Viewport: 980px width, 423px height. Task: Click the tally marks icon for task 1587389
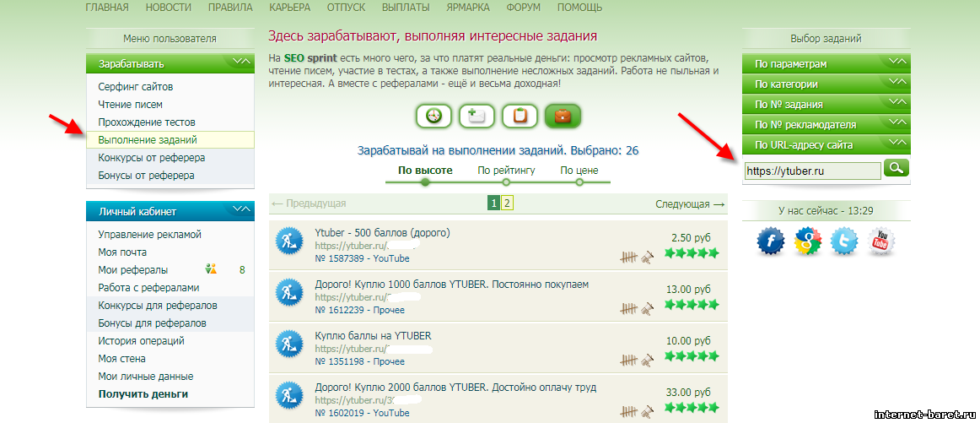(629, 257)
